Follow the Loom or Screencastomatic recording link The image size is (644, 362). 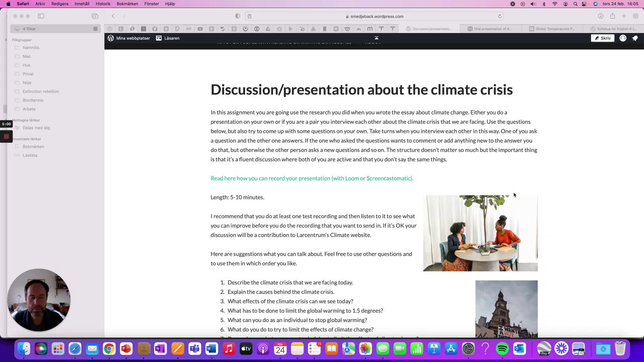[x=312, y=178]
